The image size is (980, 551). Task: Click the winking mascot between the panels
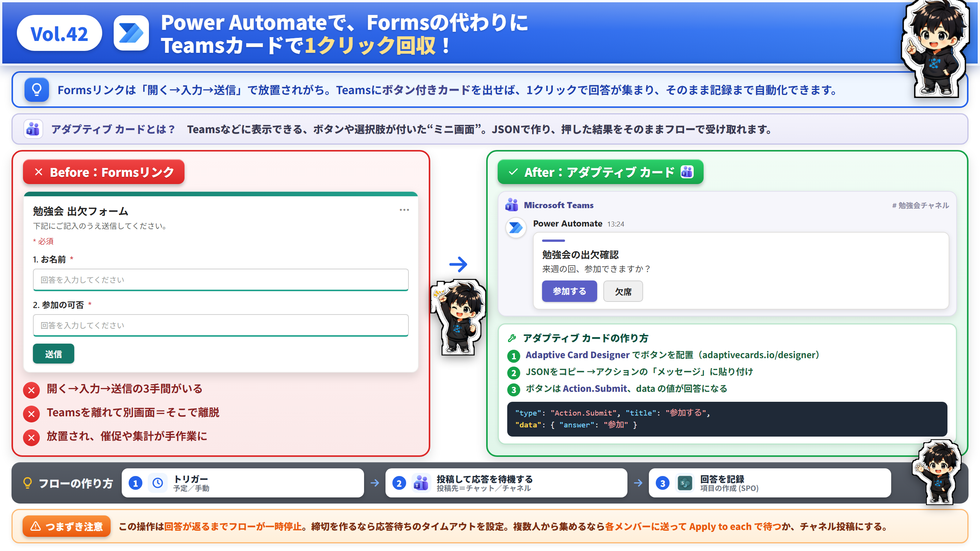point(459,318)
